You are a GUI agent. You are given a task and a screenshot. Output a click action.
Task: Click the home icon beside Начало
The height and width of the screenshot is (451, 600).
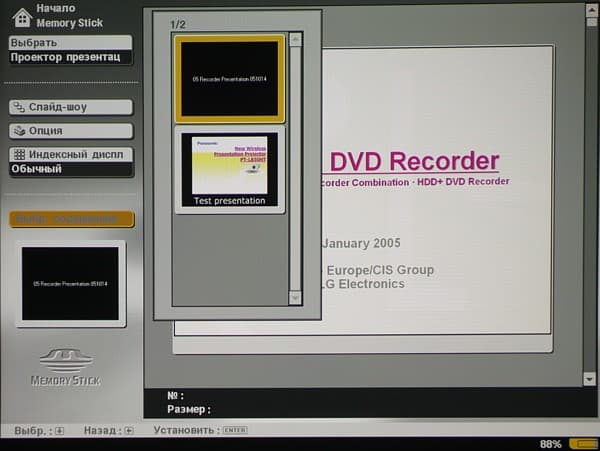click(22, 18)
